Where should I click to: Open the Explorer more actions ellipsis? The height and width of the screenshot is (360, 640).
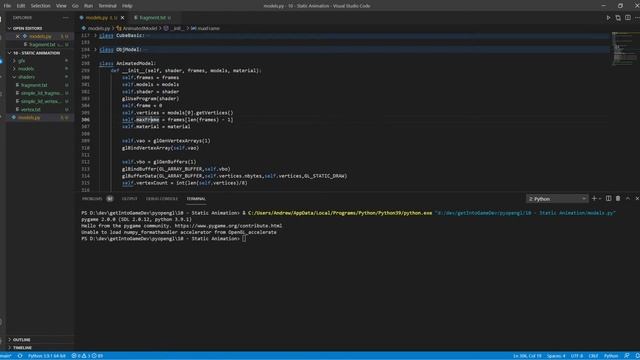[x=66, y=18]
